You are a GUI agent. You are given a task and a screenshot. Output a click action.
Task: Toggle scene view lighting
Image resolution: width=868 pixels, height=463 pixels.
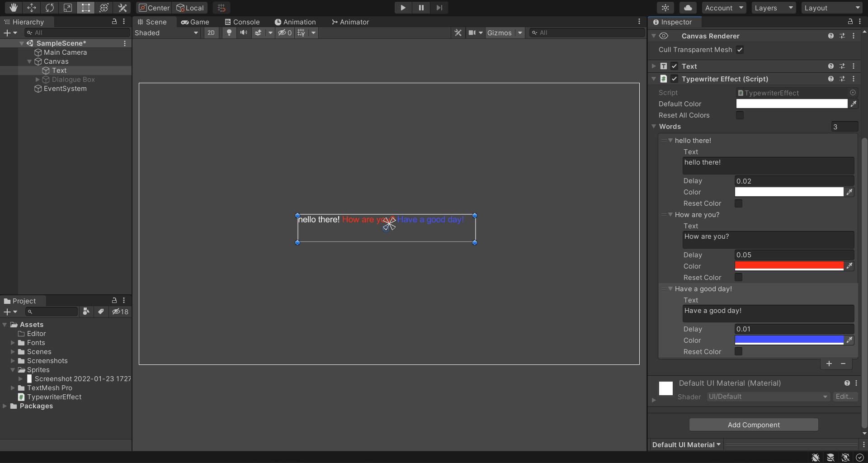[x=229, y=33]
